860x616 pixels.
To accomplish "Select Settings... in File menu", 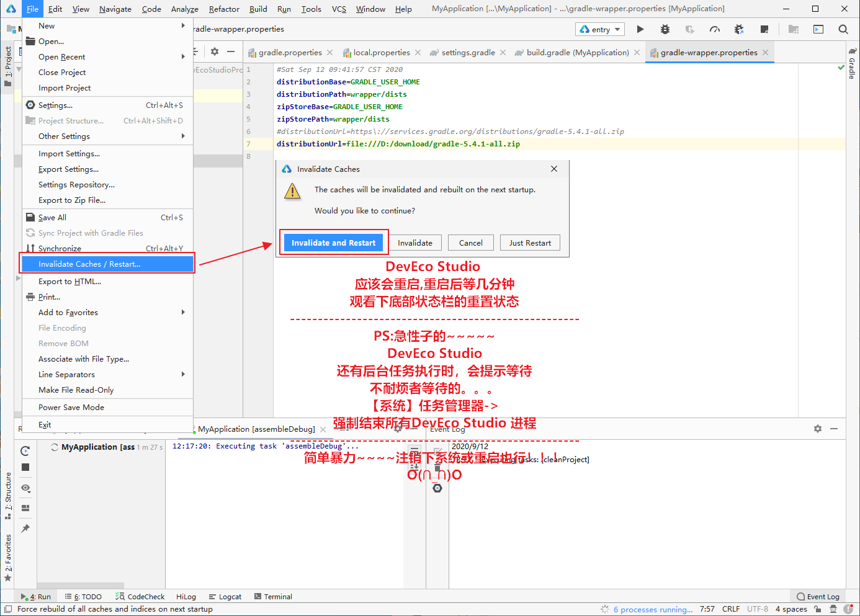I will pos(107,105).
